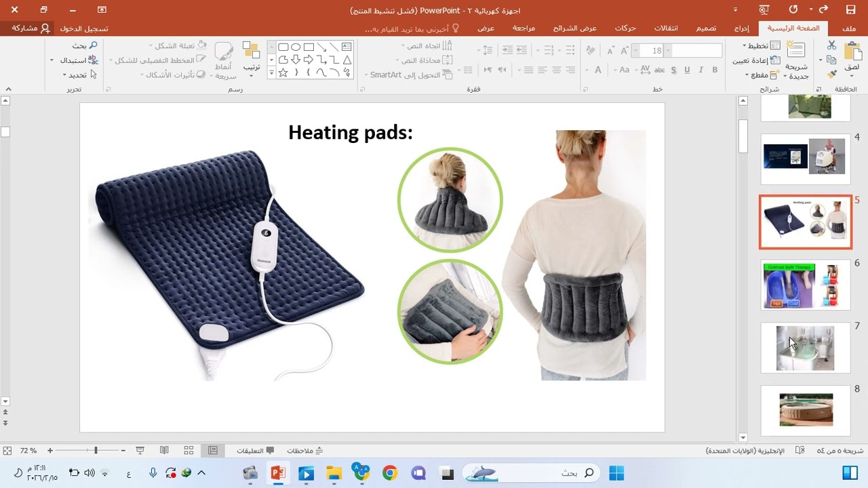
Task: Click the Redo/Repeat icon in title bar
Action: 793,9
